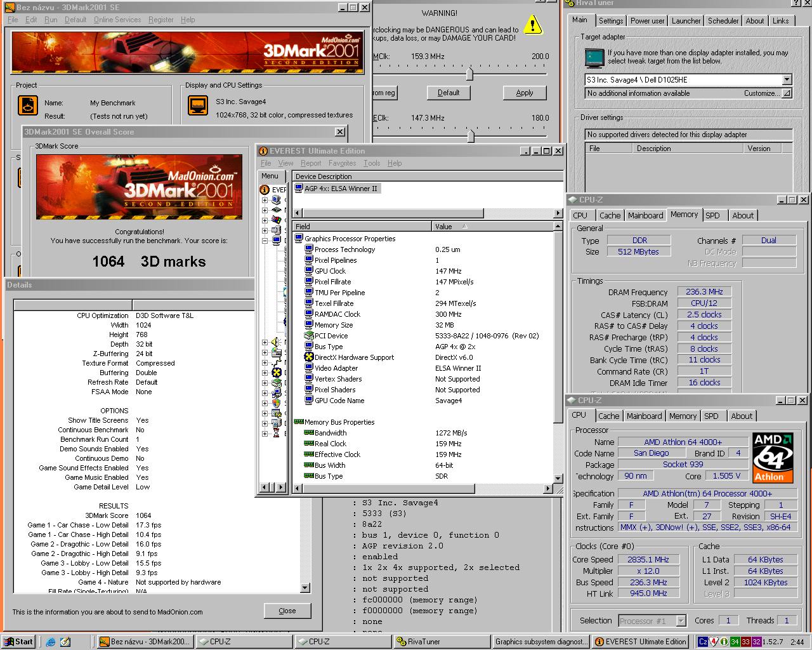
Task: Click the Default clock button
Action: tap(449, 93)
